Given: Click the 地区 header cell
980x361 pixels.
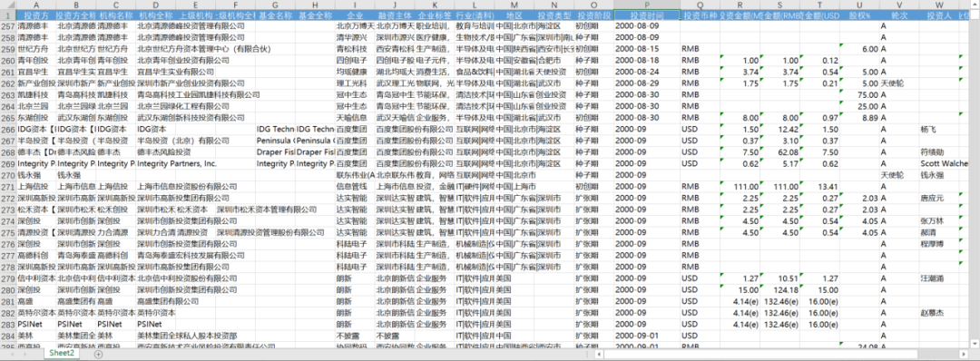Looking at the screenshot, I should [514, 15].
